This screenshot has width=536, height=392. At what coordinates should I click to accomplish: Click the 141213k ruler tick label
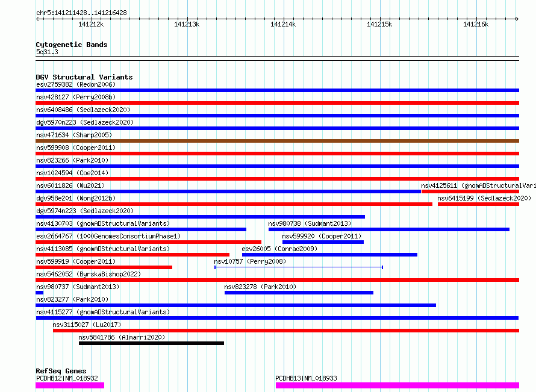tap(187, 24)
